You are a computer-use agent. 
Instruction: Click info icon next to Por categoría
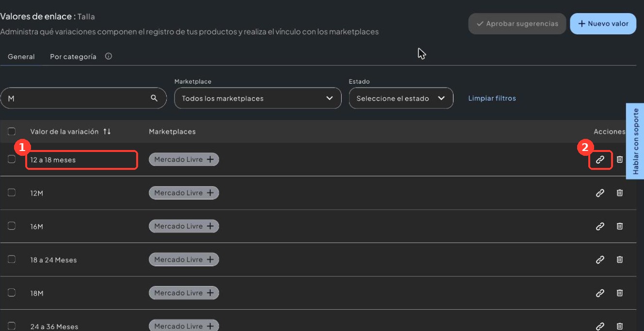click(109, 56)
